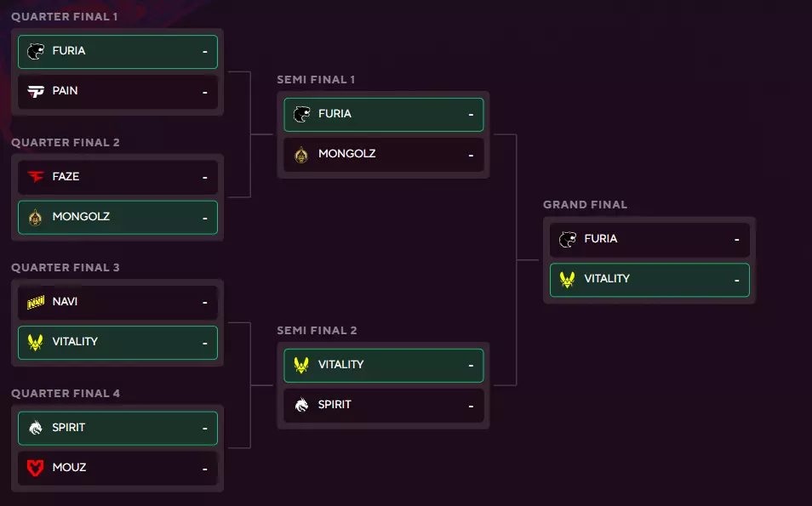Click the score dash next to FURIA

pos(203,51)
